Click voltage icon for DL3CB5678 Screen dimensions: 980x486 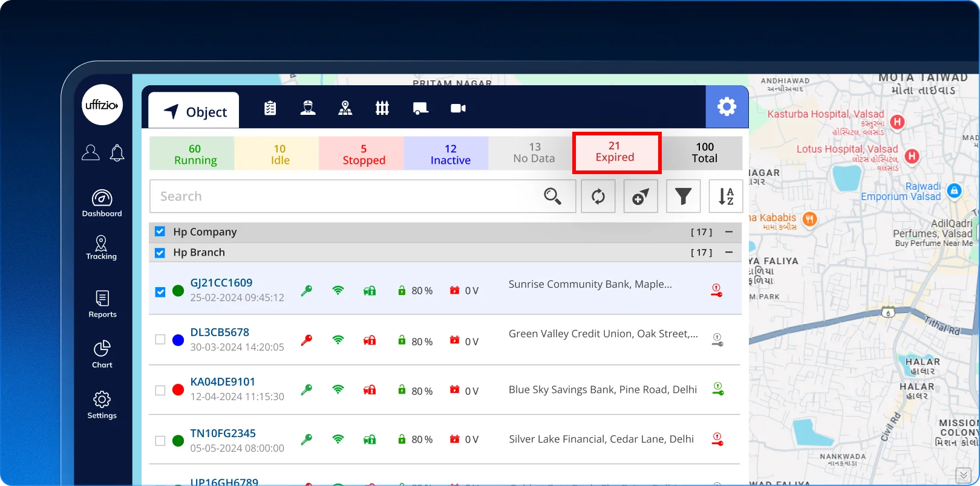click(x=455, y=340)
